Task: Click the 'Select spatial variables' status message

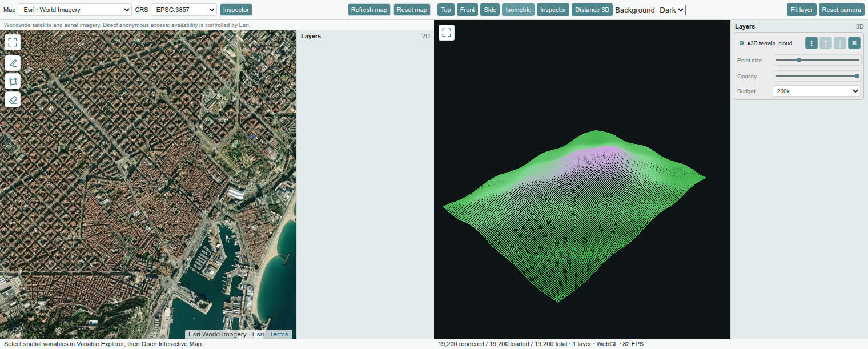Action: click(x=104, y=344)
